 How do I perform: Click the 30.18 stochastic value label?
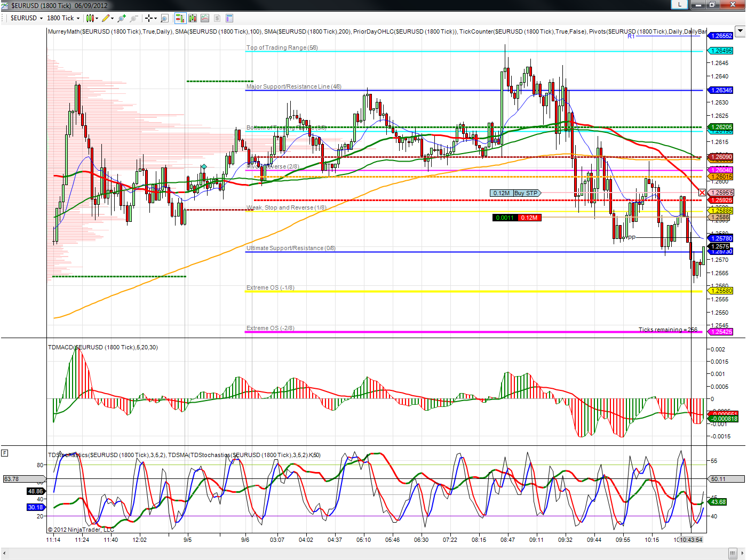point(36,507)
